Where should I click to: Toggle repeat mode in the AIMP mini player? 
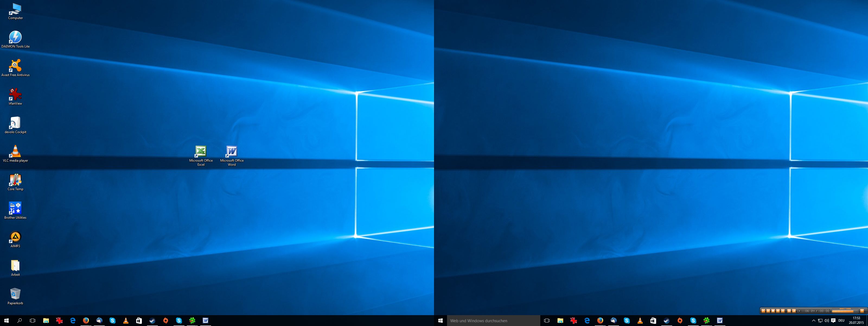coord(789,311)
